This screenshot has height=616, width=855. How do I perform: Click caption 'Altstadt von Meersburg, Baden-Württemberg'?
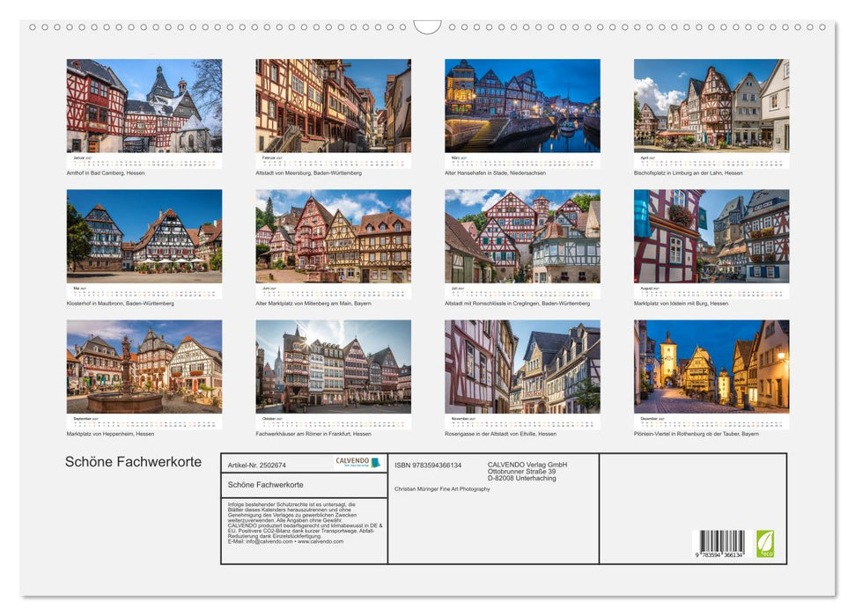coord(309,172)
